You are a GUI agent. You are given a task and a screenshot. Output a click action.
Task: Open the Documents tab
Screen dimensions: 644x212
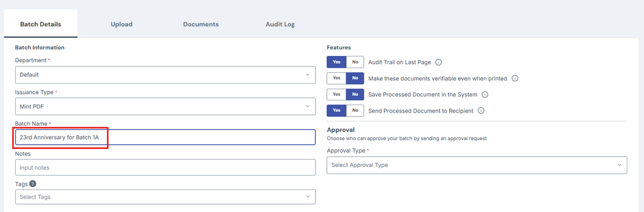pyautogui.click(x=201, y=24)
